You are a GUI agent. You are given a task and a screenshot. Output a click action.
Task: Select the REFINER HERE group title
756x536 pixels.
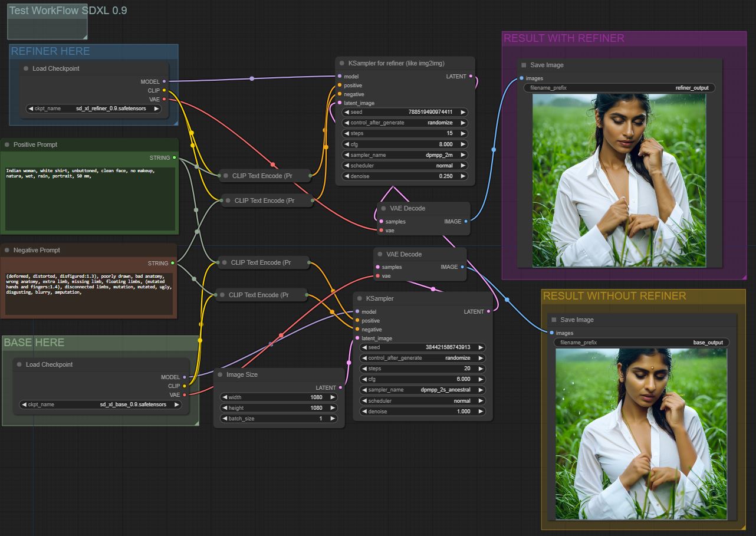click(51, 51)
